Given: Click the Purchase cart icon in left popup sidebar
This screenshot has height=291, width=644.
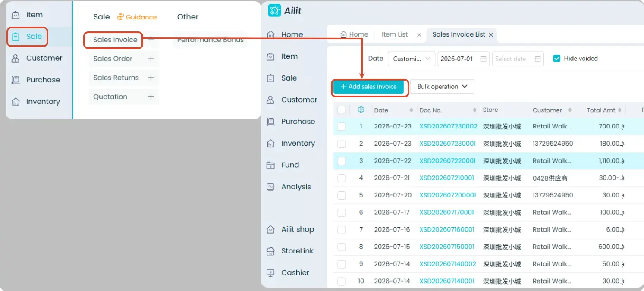Looking at the screenshot, I should [x=16, y=80].
